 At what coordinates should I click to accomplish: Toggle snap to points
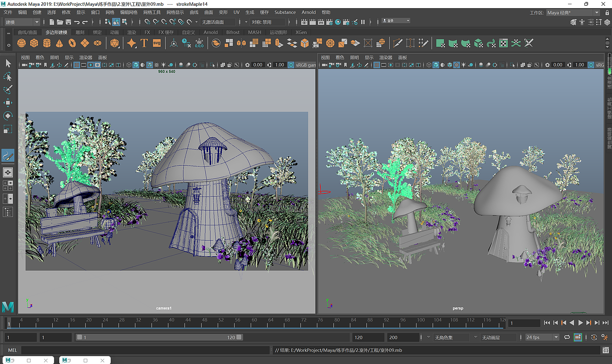(164, 22)
